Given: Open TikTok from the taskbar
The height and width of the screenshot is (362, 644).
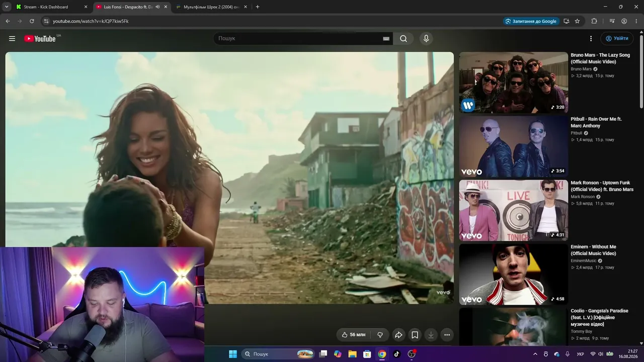Looking at the screenshot, I should (396, 354).
